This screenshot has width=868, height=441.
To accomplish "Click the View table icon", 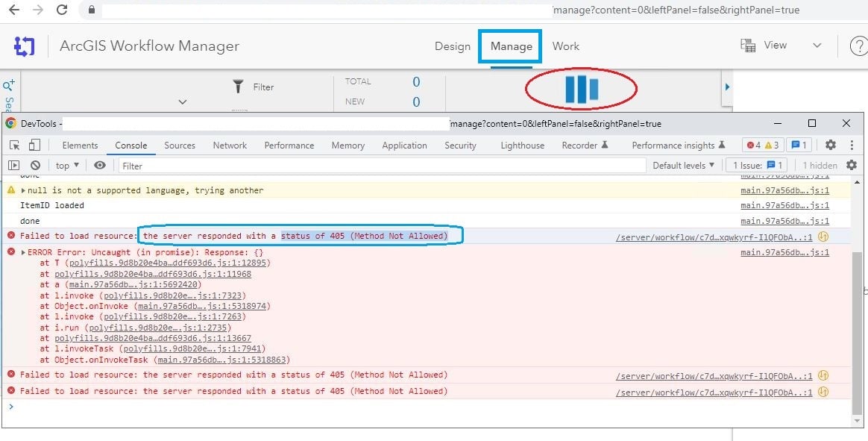I will (x=748, y=46).
